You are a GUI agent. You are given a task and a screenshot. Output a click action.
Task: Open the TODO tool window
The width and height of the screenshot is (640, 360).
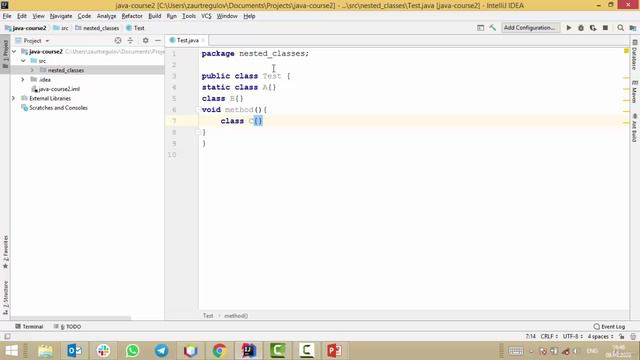point(67,327)
